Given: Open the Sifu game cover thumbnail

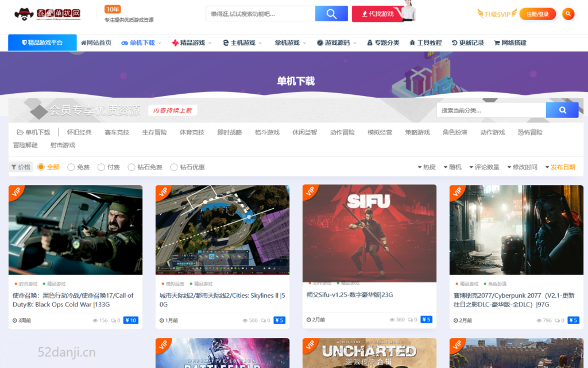Looking at the screenshot, I should click(x=369, y=233).
